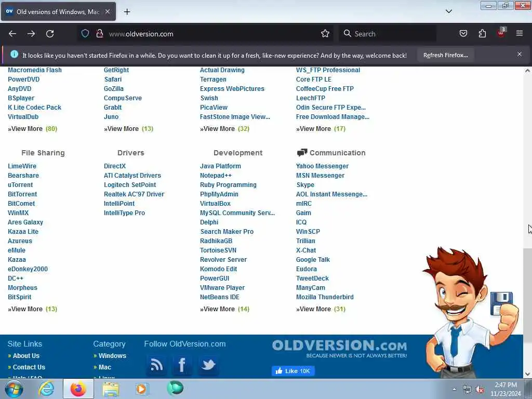The height and width of the screenshot is (399, 532).
Task: Click the network tray icon
Action: (467, 390)
